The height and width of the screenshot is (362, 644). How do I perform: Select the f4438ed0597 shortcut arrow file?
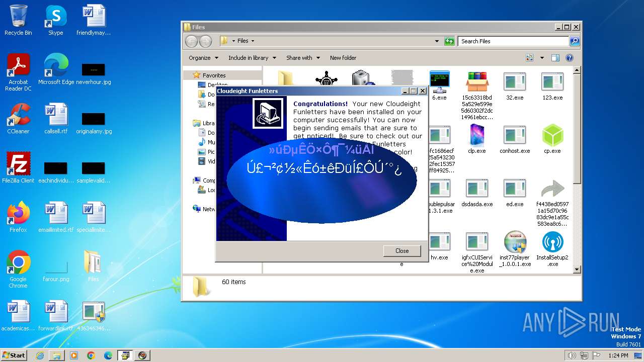click(552, 202)
